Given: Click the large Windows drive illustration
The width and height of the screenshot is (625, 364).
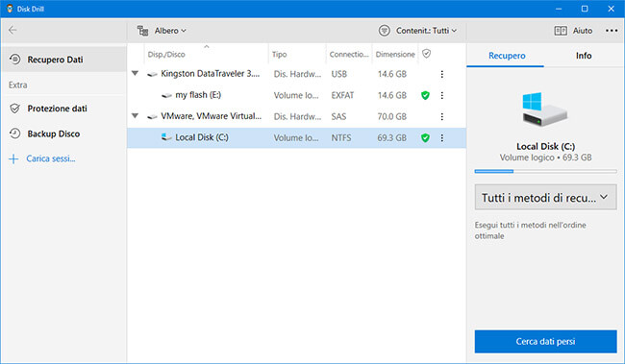Looking at the screenshot, I should (544, 109).
